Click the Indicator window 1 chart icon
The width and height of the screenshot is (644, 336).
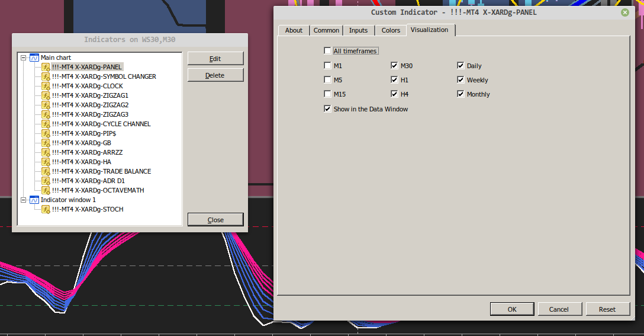[x=34, y=200]
